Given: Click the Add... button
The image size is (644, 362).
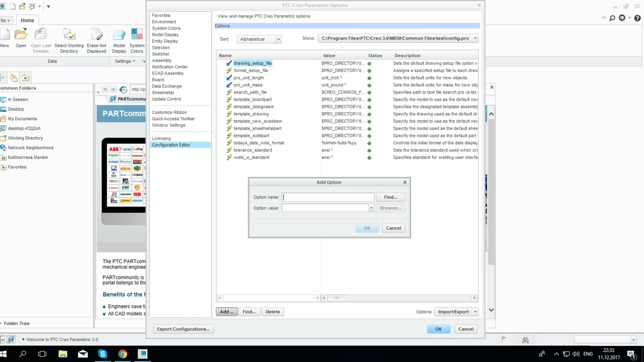Looking at the screenshot, I should 226,312.
